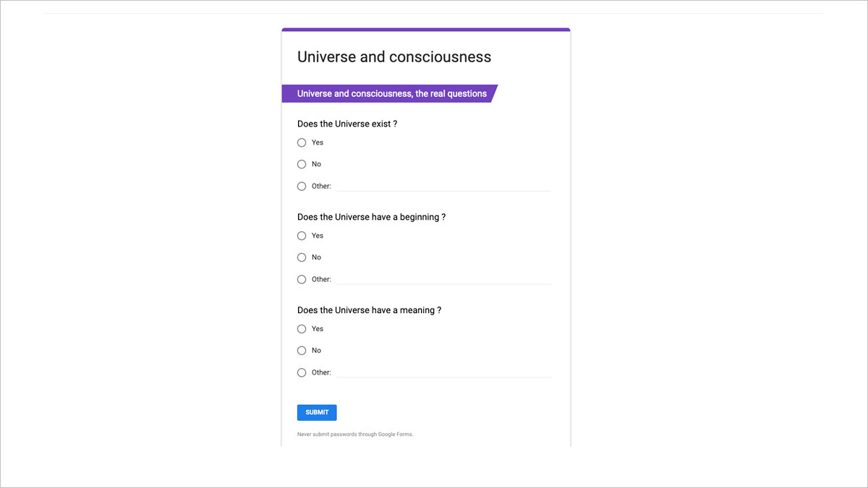The image size is (868, 488).
Task: Select No for 'Does the Universe exist ?'
Action: pos(302,164)
